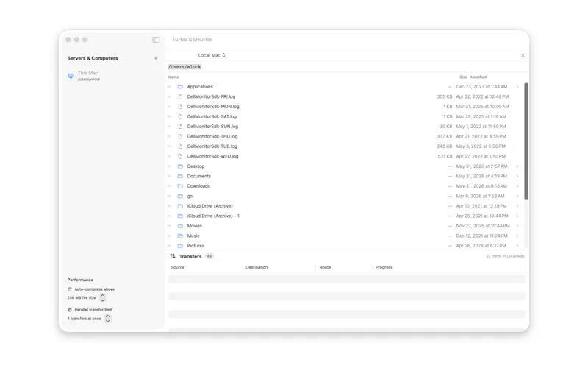Image resolution: width=588 pixels, height=368 pixels.
Task: Click the 22 items in Local Mac status
Action: pos(506,256)
